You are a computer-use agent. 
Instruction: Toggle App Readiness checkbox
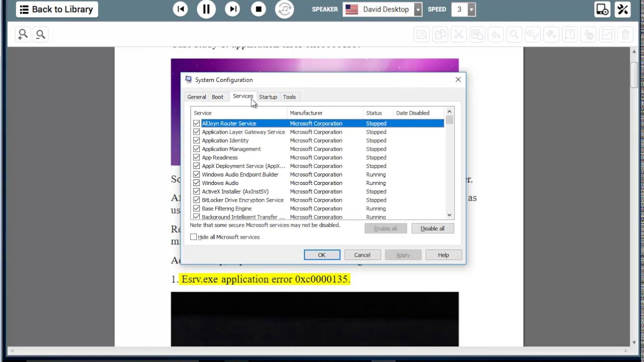point(196,157)
